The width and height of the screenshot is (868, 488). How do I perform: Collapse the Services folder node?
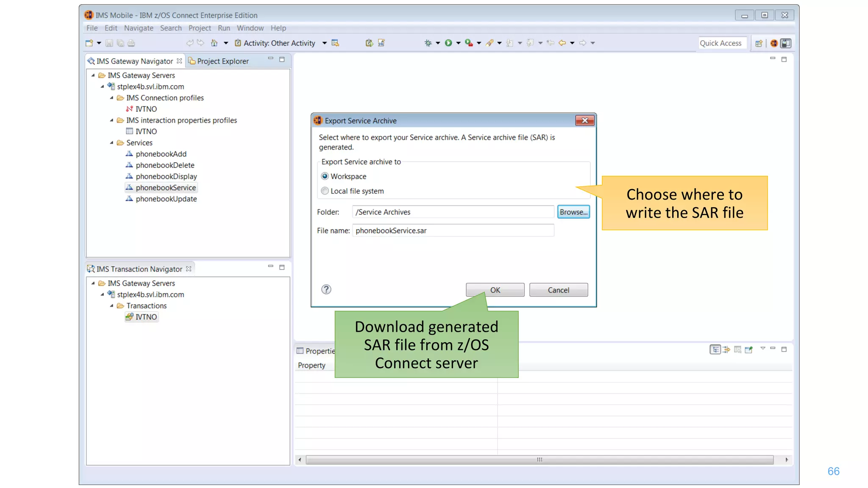[111, 142]
